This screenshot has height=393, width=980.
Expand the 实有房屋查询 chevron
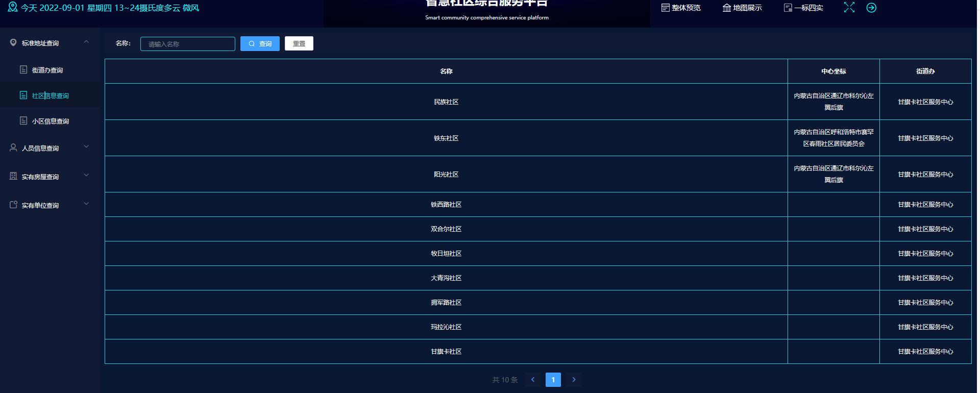(x=86, y=176)
